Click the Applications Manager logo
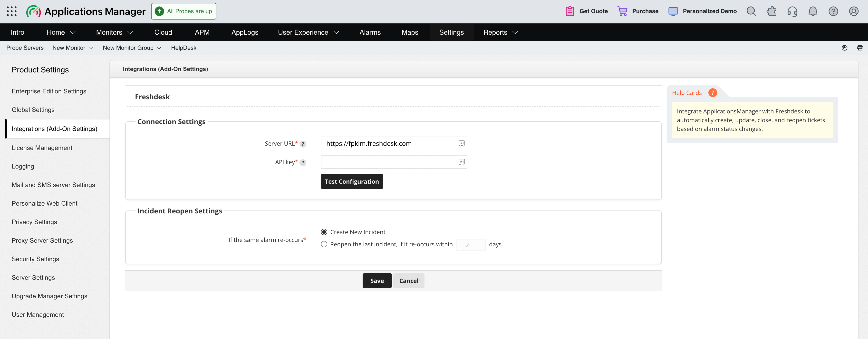Viewport: 868px width, 339px height. point(86,11)
